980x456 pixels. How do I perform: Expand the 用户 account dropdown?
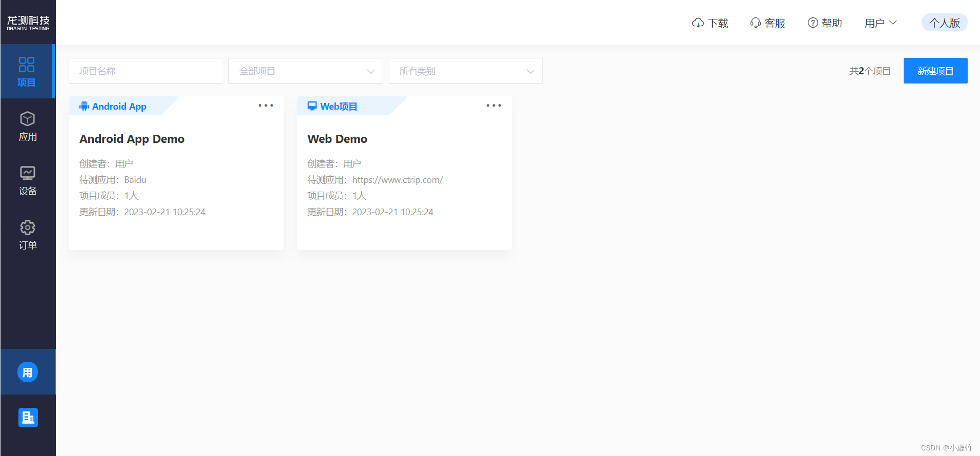tap(881, 23)
